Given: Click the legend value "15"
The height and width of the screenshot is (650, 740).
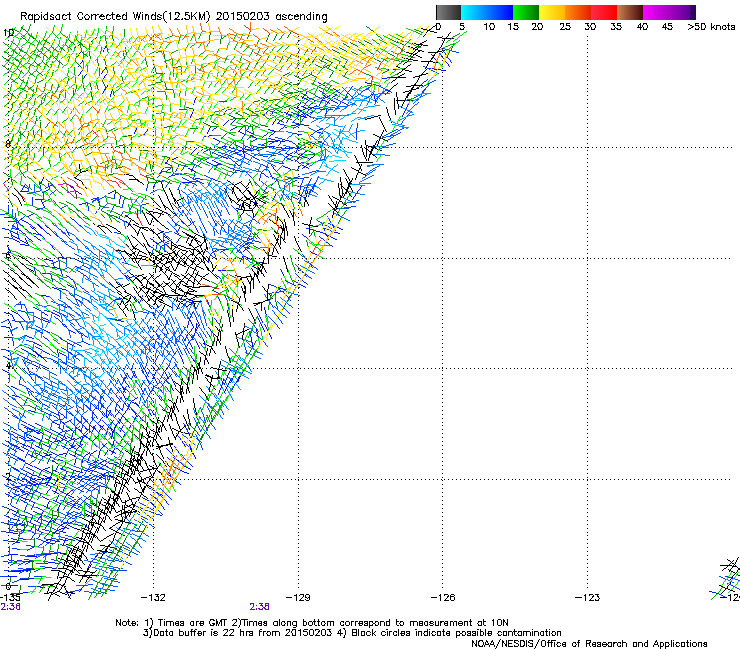Looking at the screenshot, I should pos(513,27).
